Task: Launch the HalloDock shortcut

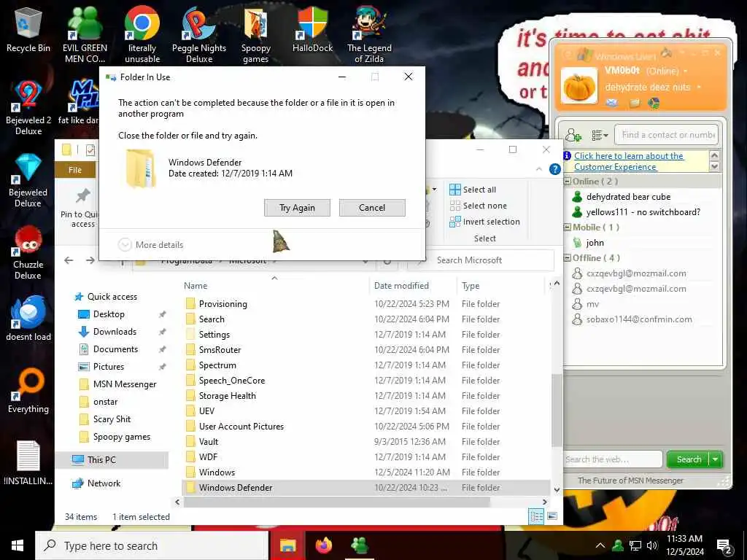Action: (312, 30)
